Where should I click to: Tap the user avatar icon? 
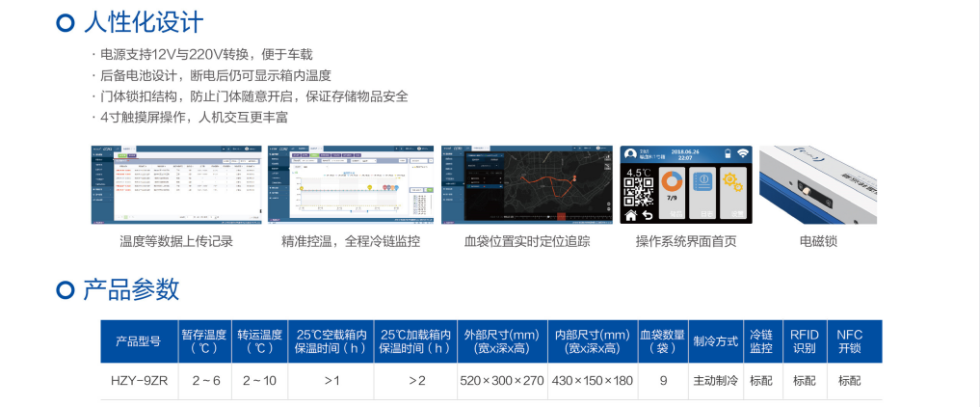(x=630, y=153)
